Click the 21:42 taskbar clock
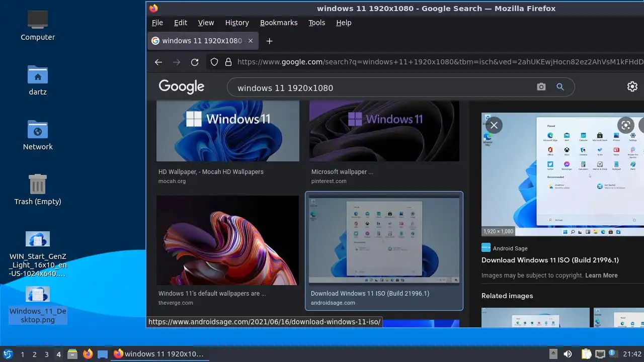Image resolution: width=644 pixels, height=362 pixels. point(632,354)
